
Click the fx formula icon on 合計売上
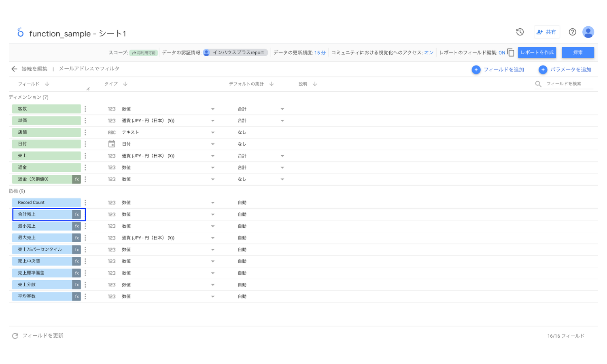coord(77,214)
